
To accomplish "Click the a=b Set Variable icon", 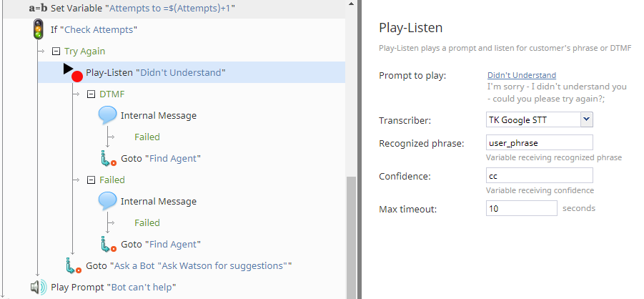I will (38, 8).
